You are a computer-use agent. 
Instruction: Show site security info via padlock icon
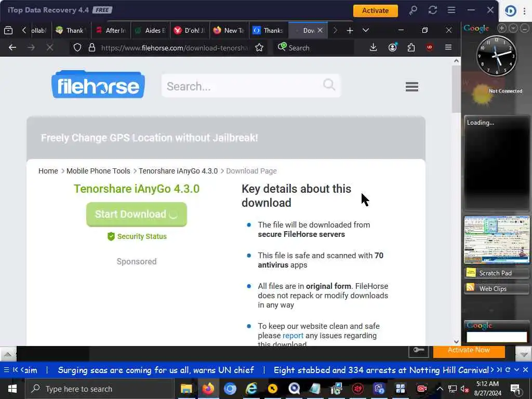click(91, 47)
